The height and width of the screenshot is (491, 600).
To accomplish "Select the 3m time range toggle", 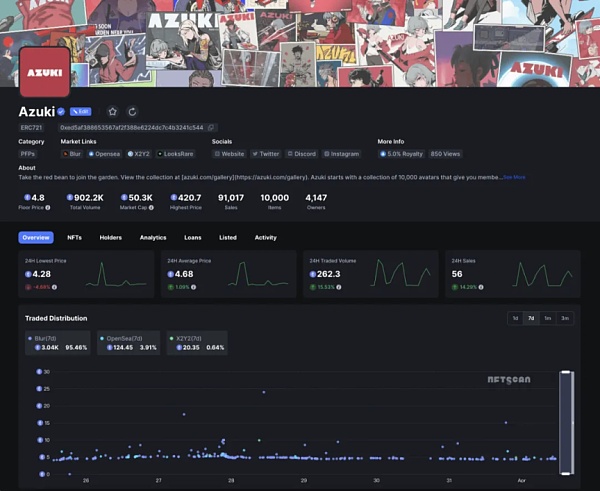I will (x=564, y=318).
